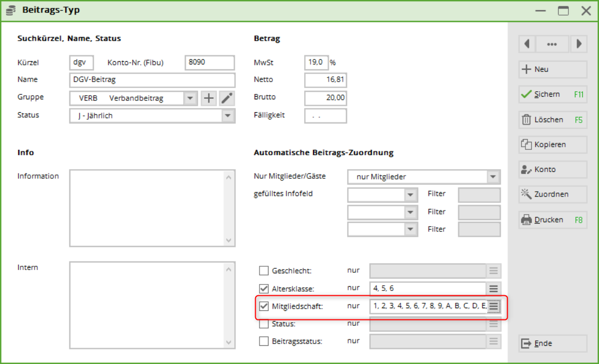Image resolution: width=599 pixels, height=364 pixels.
Task: Expand the Status 'J - Jährlich' dropdown
Action: point(228,115)
